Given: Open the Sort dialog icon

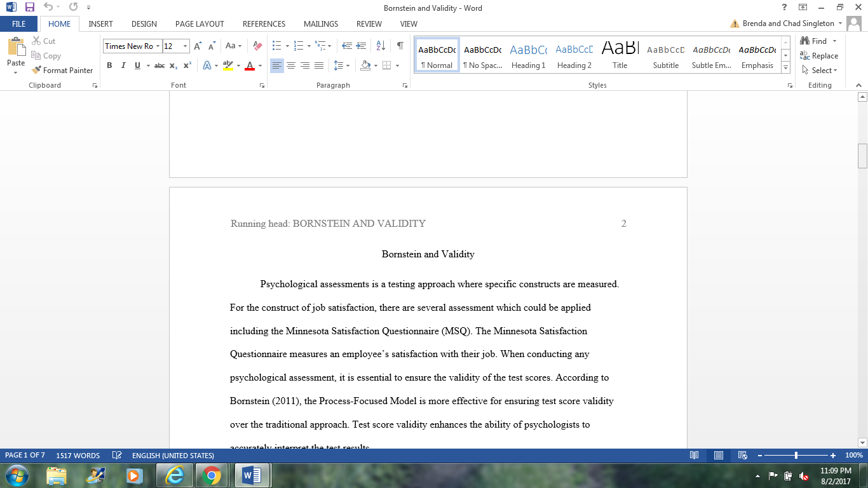Looking at the screenshot, I should click(380, 45).
